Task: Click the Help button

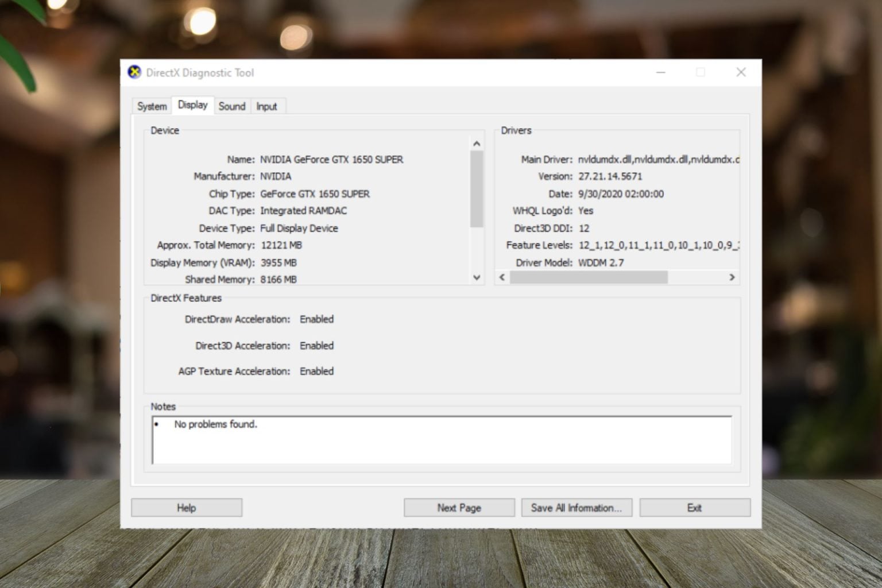Action: [x=186, y=507]
